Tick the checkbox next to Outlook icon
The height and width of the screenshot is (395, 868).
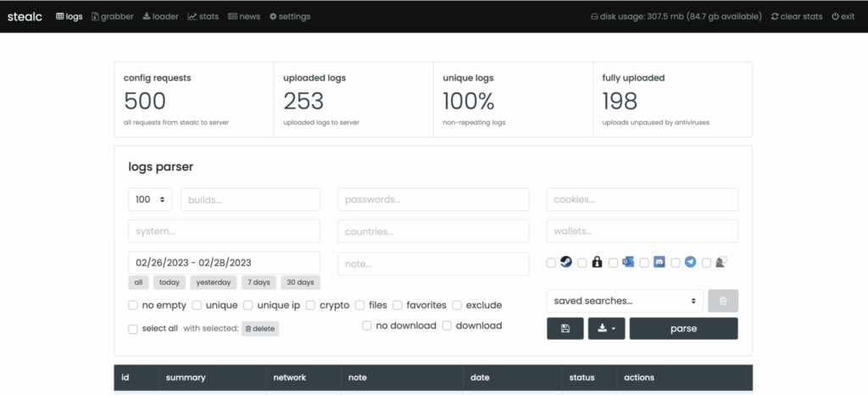pyautogui.click(x=613, y=264)
